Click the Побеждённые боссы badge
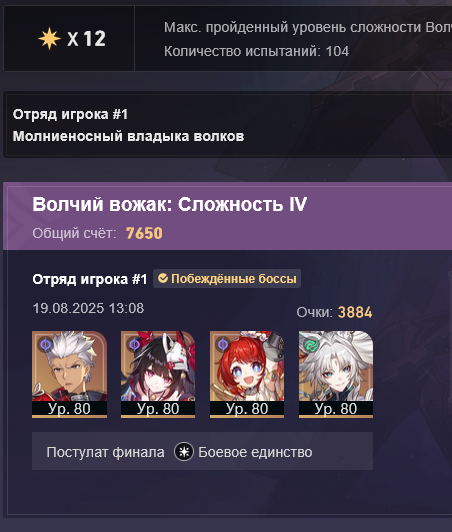The width and height of the screenshot is (452, 532). (227, 279)
